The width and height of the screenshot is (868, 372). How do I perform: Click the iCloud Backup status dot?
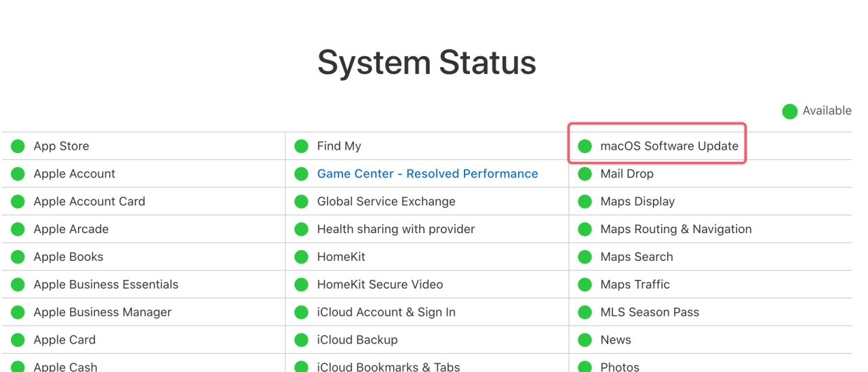click(301, 340)
